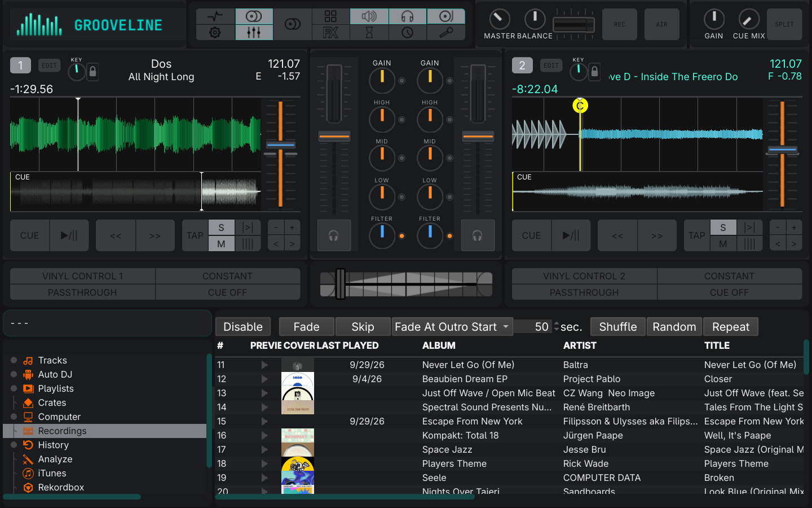The image size is (812, 508).
Task: Click the Disable Auto DJ button
Action: click(x=243, y=327)
